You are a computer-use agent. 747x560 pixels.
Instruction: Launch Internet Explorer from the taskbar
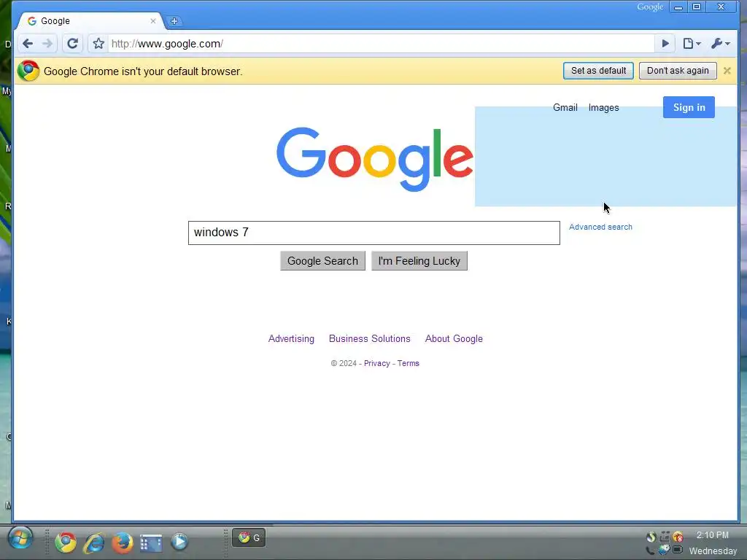tap(94, 542)
